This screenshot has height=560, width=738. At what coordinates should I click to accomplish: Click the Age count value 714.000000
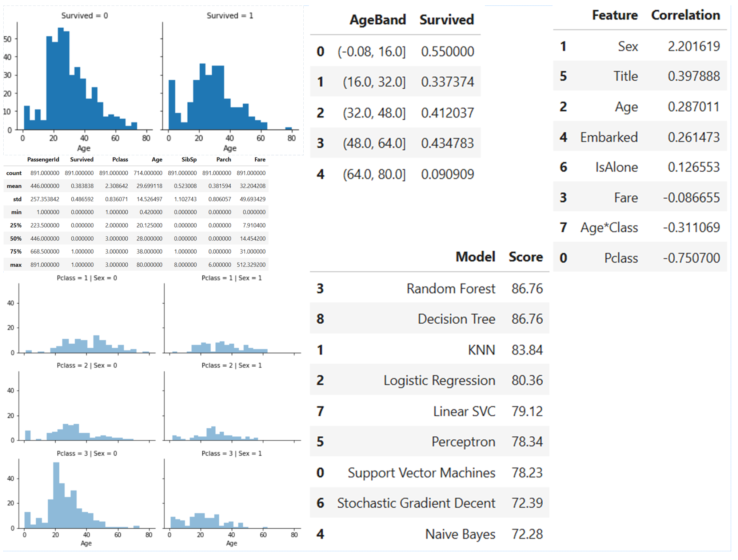(x=148, y=173)
